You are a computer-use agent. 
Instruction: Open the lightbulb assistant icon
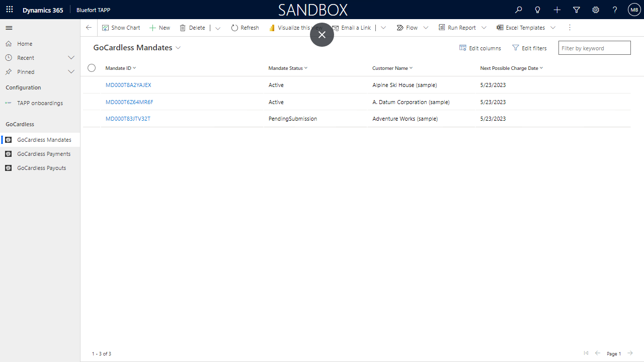[x=538, y=10]
